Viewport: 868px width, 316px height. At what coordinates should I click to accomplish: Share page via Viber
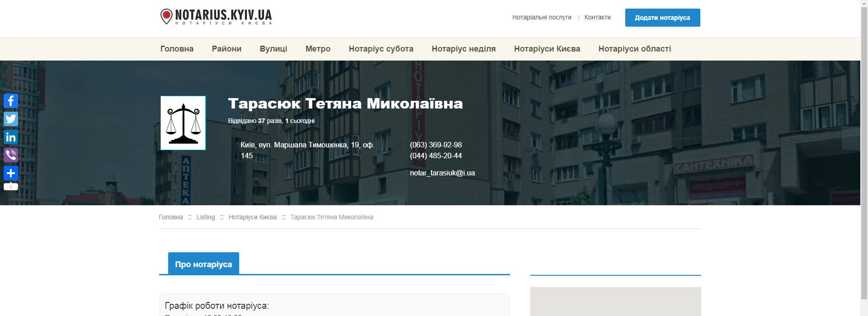(x=11, y=155)
